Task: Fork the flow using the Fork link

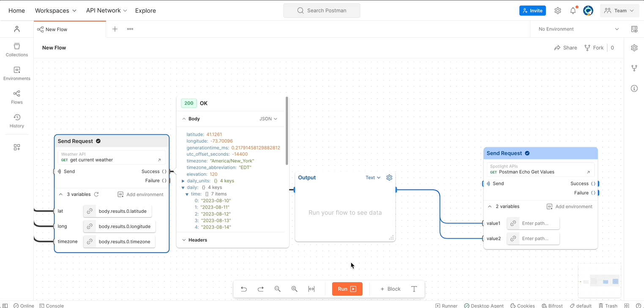Action: (x=594, y=47)
